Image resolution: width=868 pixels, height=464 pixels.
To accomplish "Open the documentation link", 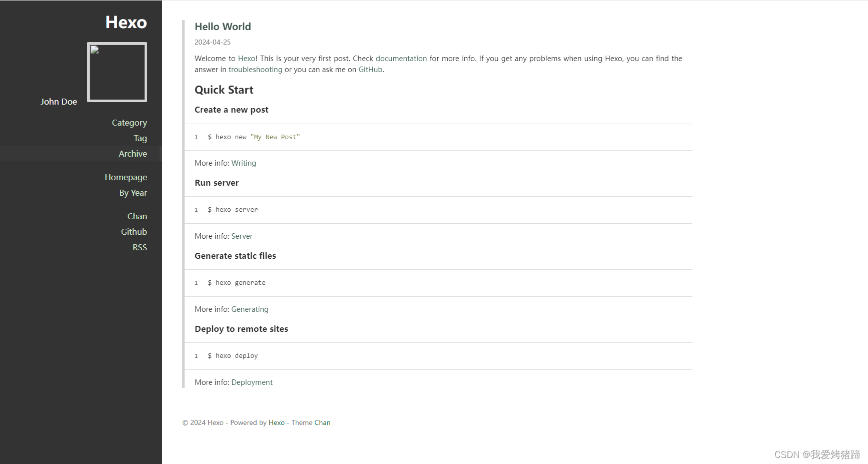I will (401, 59).
